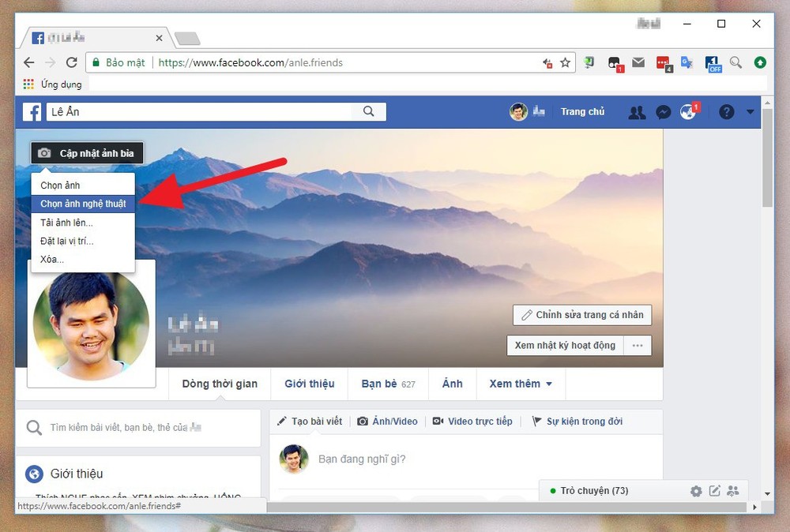790x532 pixels.
Task: Open the mail envelope extension icon
Action: coord(638,62)
